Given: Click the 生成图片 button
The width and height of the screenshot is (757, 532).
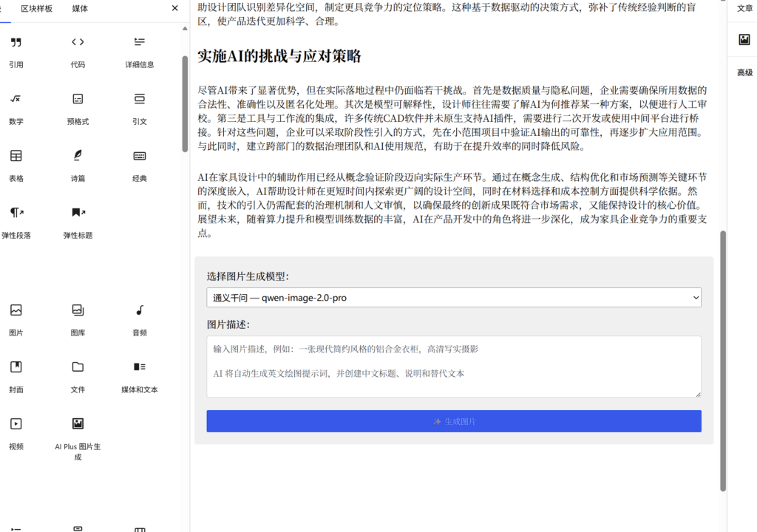Looking at the screenshot, I should pyautogui.click(x=453, y=421).
